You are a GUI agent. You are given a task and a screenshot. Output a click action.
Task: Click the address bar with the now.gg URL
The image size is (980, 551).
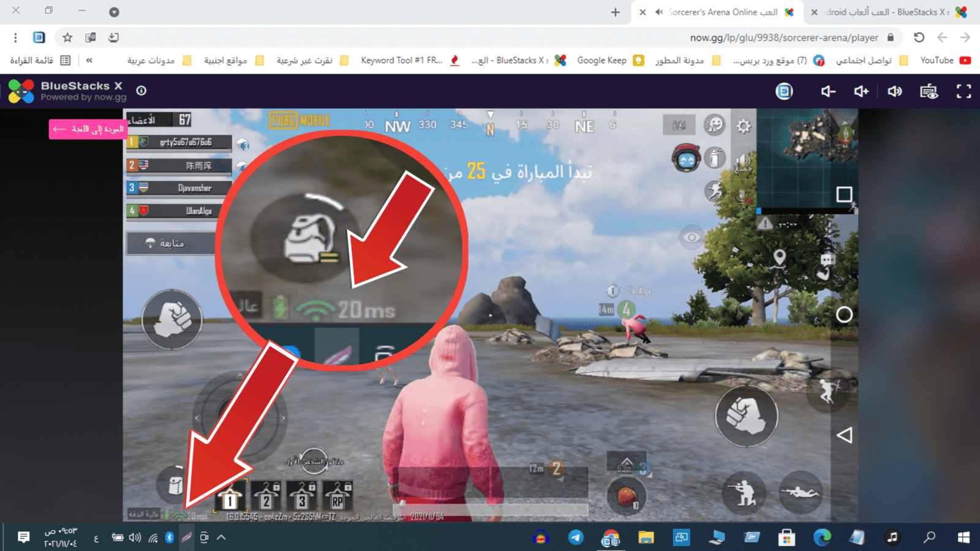(x=783, y=37)
